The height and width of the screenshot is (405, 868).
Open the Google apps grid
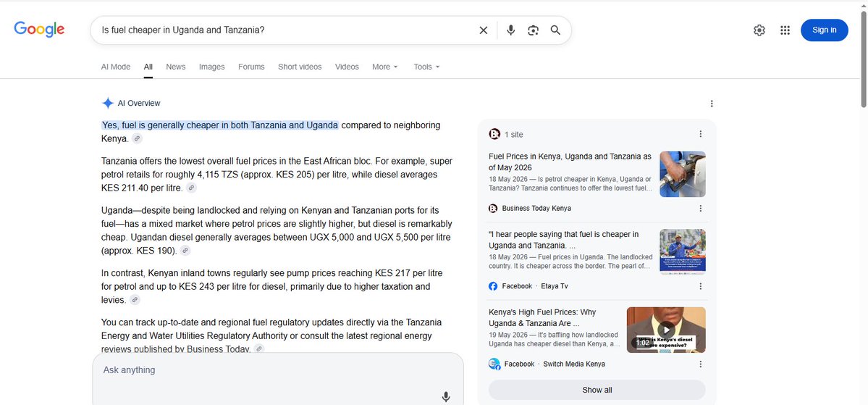click(x=785, y=30)
